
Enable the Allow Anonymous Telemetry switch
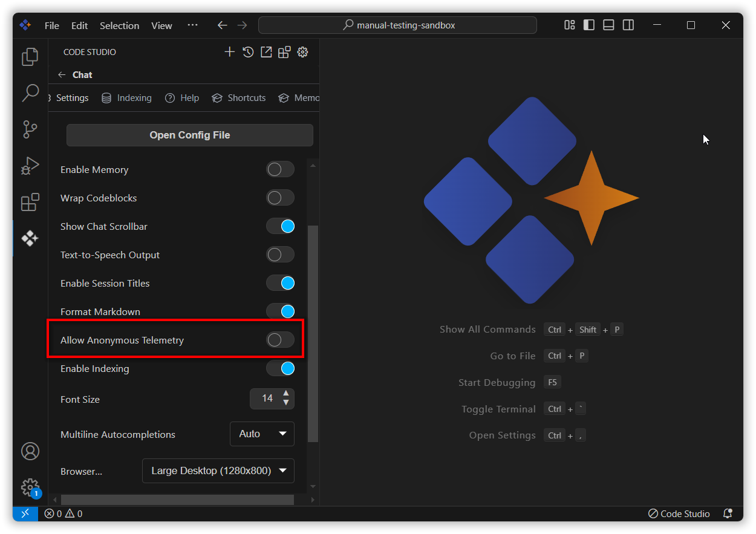coord(280,340)
